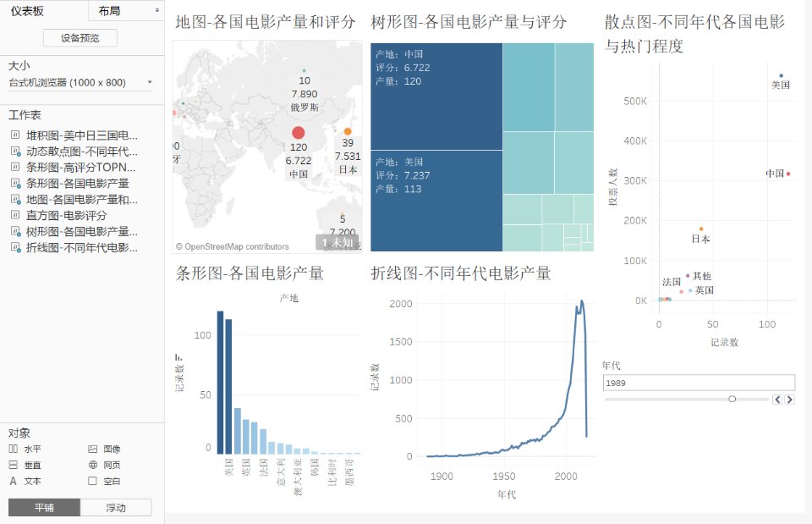Viewport: 812px width, 524px height.
Task: Click the red 中国 circle on the map
Action: click(299, 133)
